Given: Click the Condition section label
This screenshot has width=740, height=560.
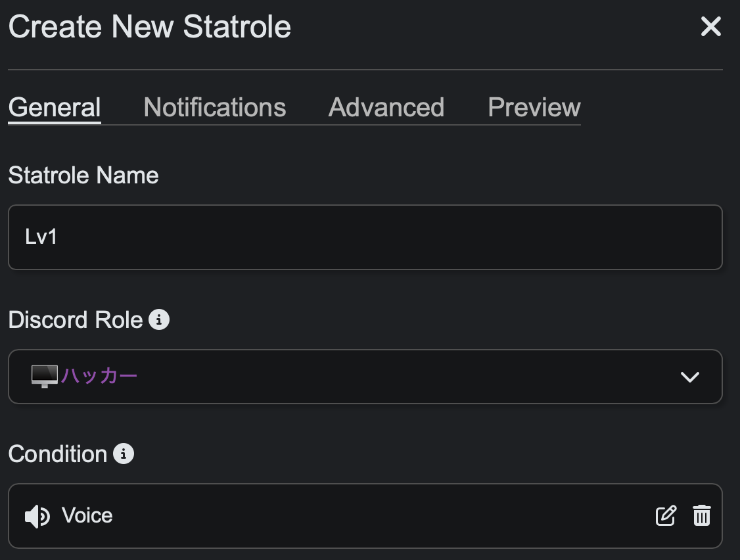Looking at the screenshot, I should coord(58,454).
